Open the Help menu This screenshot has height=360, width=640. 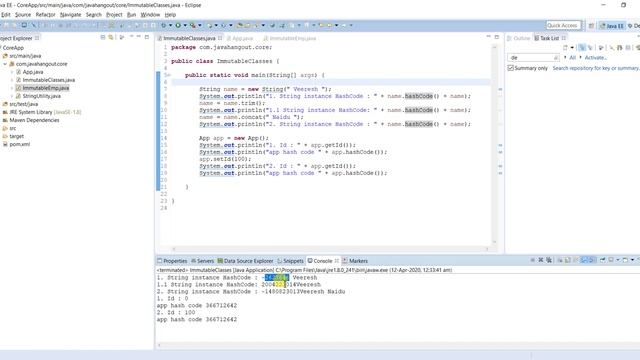170,15
